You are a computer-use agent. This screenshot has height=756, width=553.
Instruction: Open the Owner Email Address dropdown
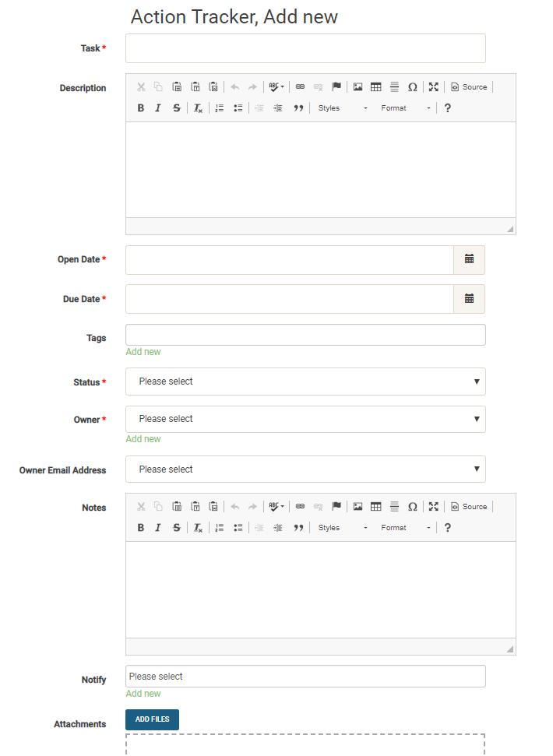click(305, 469)
